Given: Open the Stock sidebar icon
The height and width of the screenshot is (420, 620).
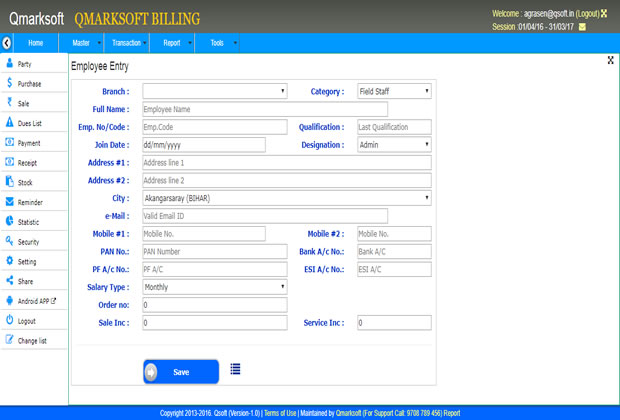Looking at the screenshot, I should pos(9,182).
